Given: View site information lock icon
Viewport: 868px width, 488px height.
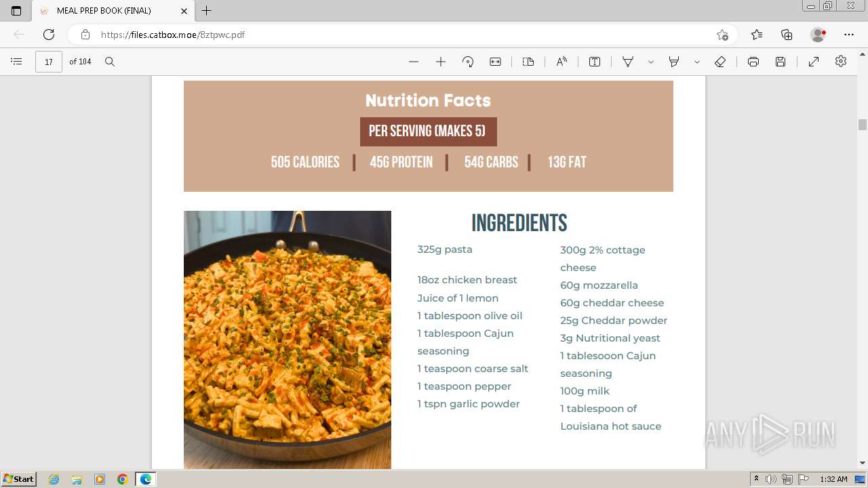Looking at the screenshot, I should coord(85,35).
